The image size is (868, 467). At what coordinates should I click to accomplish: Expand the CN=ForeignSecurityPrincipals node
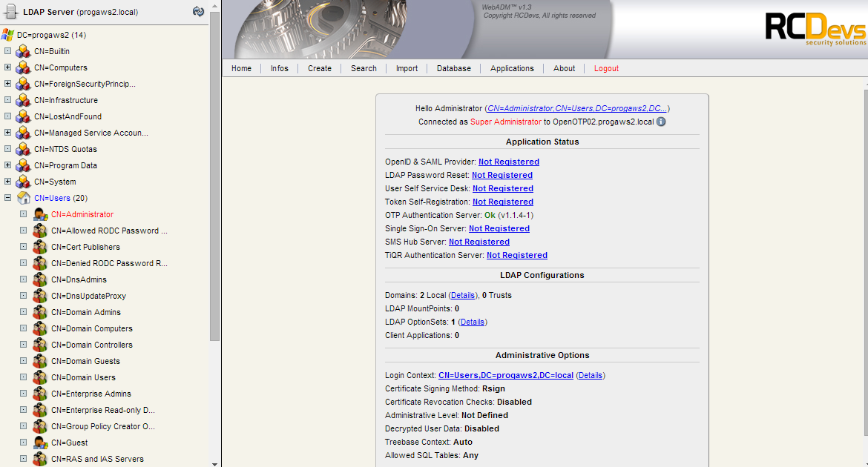click(7, 84)
